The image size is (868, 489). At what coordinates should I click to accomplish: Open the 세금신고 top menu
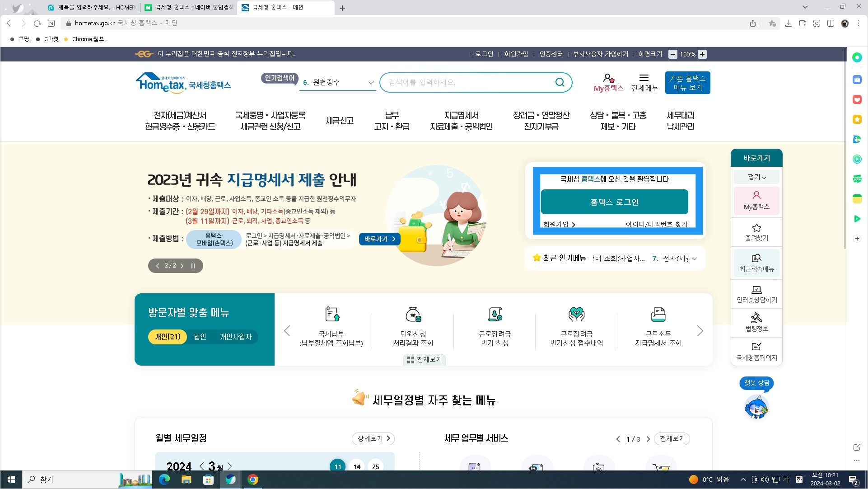340,121
